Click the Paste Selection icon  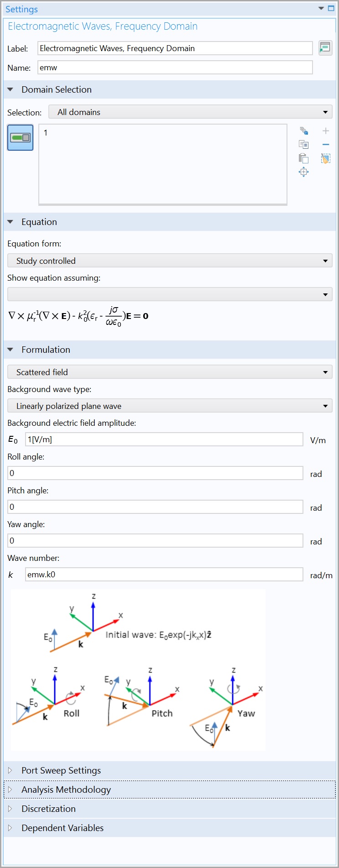tap(304, 158)
